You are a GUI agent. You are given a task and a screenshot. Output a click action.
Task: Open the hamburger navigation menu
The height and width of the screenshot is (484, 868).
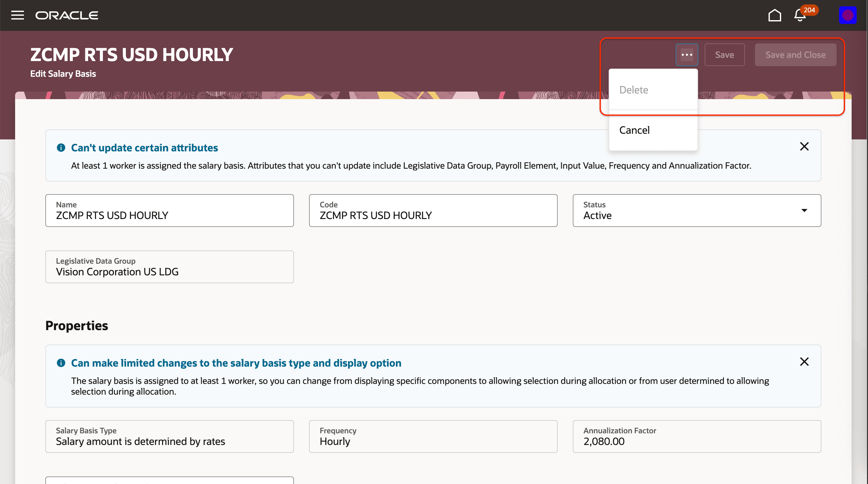pos(18,15)
